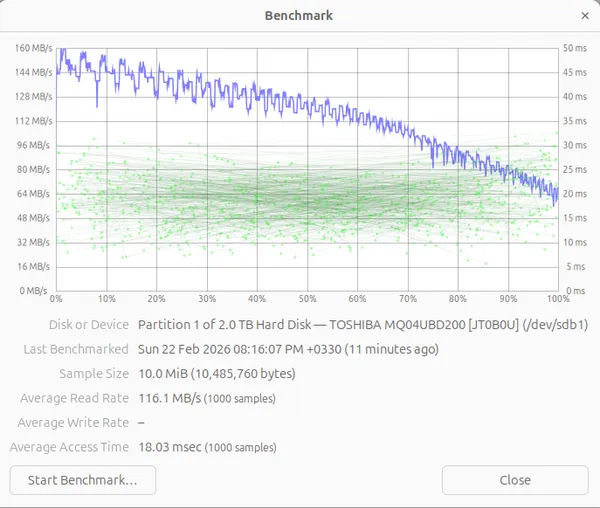Click the Average Write Rate label
600x508 pixels.
[x=73, y=423]
